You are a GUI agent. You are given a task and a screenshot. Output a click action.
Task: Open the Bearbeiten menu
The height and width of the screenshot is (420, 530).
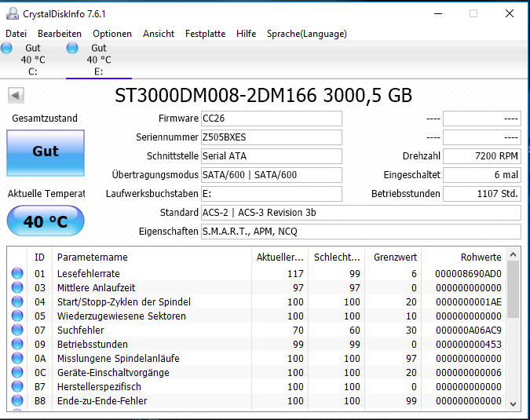point(60,34)
